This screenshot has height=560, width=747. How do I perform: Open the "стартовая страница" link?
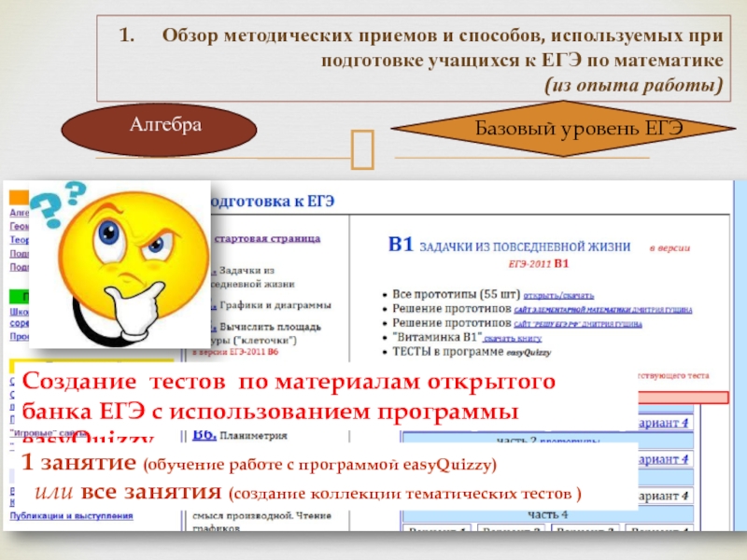tap(267, 239)
